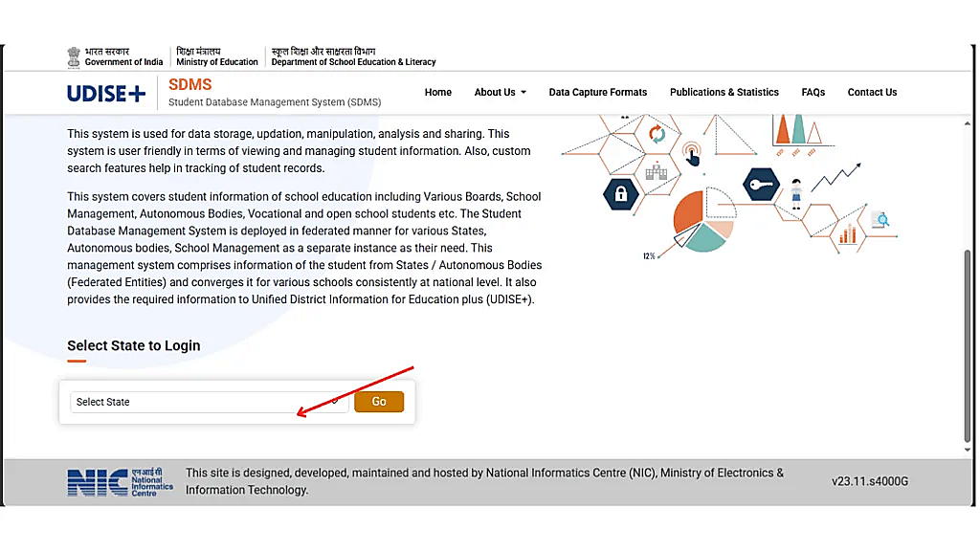Click the UDISE+ logo
The image size is (980, 551).
click(106, 93)
